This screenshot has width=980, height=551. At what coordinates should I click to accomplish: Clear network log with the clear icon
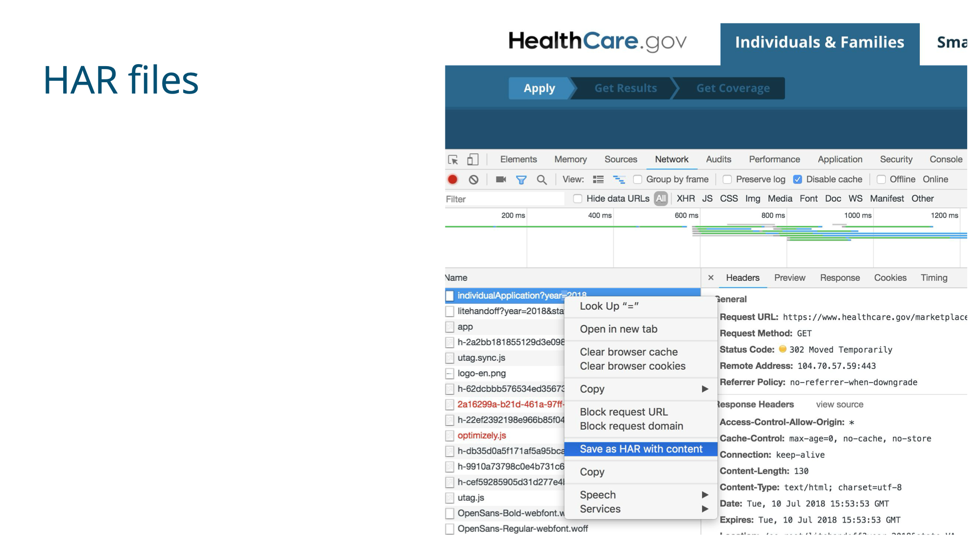click(x=473, y=180)
